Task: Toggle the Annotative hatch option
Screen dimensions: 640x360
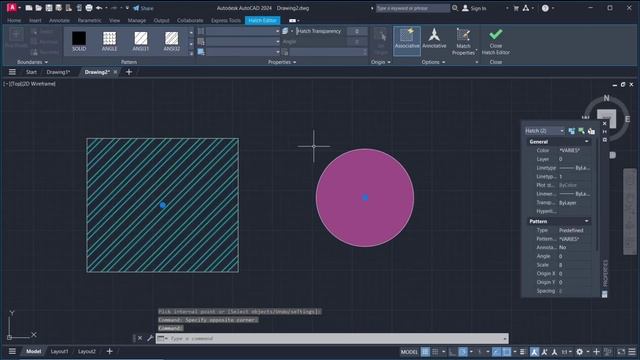Action: [x=434, y=39]
